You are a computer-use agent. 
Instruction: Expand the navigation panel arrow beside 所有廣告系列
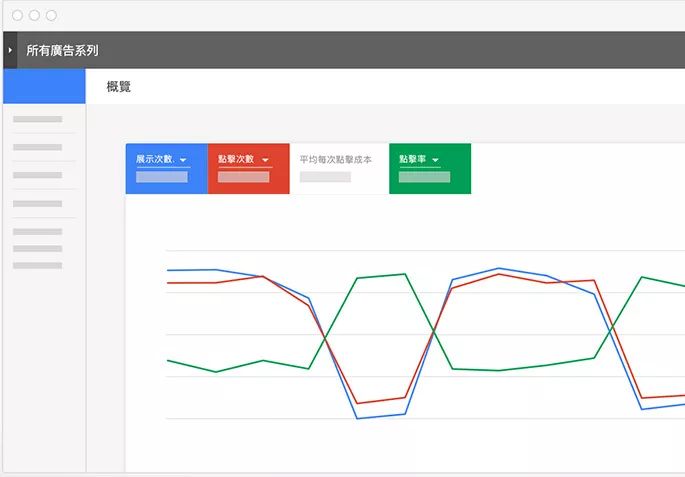(10, 50)
